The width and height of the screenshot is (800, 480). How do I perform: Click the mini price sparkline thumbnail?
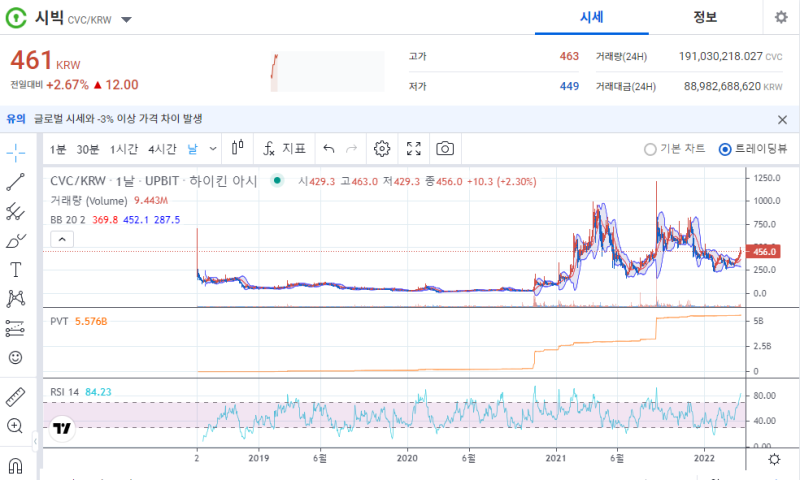(327, 71)
